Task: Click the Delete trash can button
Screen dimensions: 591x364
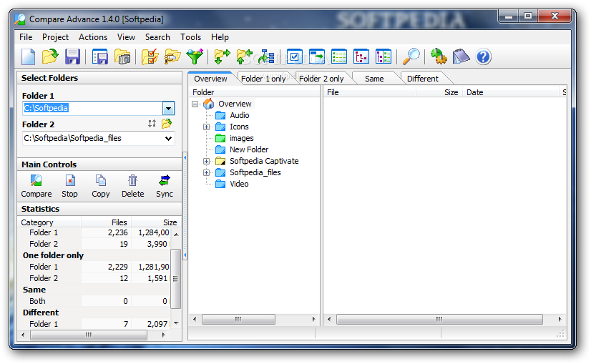Action: pyautogui.click(x=132, y=186)
